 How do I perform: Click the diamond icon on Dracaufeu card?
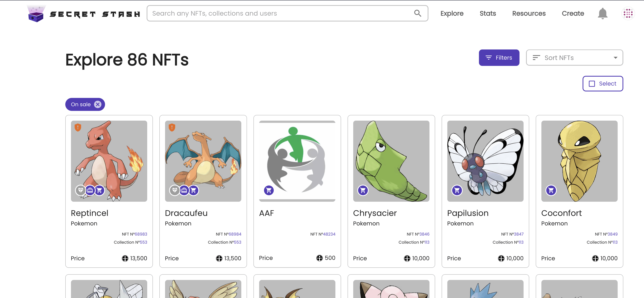pyautogui.click(x=175, y=191)
